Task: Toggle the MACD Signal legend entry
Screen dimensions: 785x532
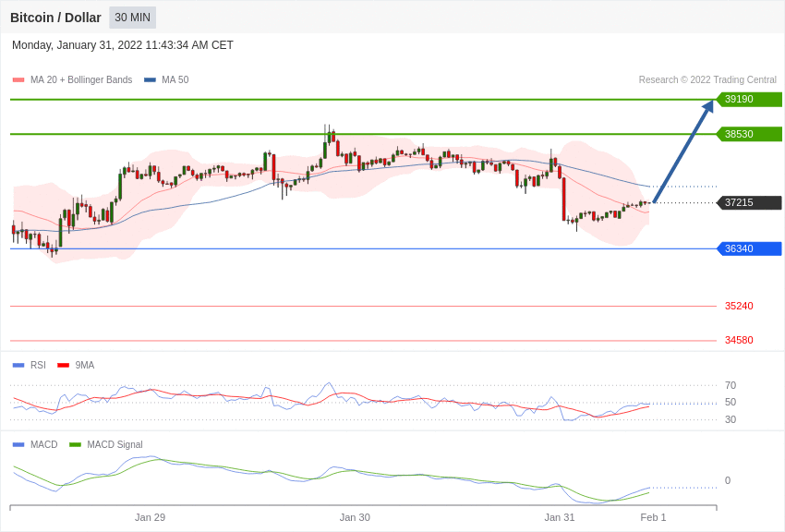Action: pyautogui.click(x=106, y=444)
